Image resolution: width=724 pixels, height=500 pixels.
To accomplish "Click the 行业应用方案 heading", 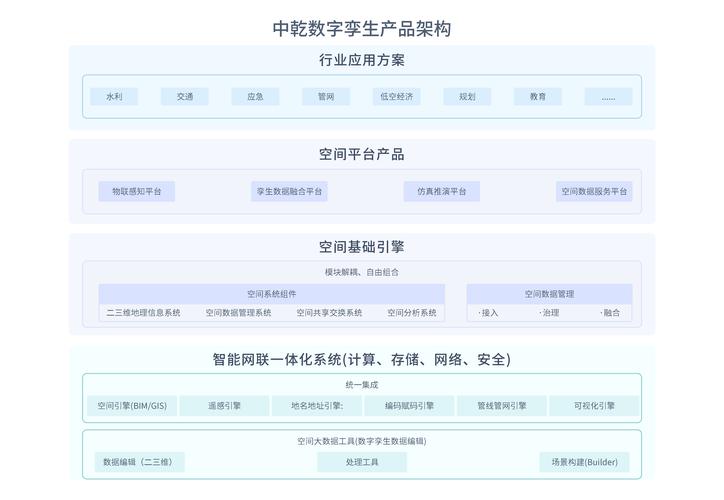I will click(x=362, y=60).
